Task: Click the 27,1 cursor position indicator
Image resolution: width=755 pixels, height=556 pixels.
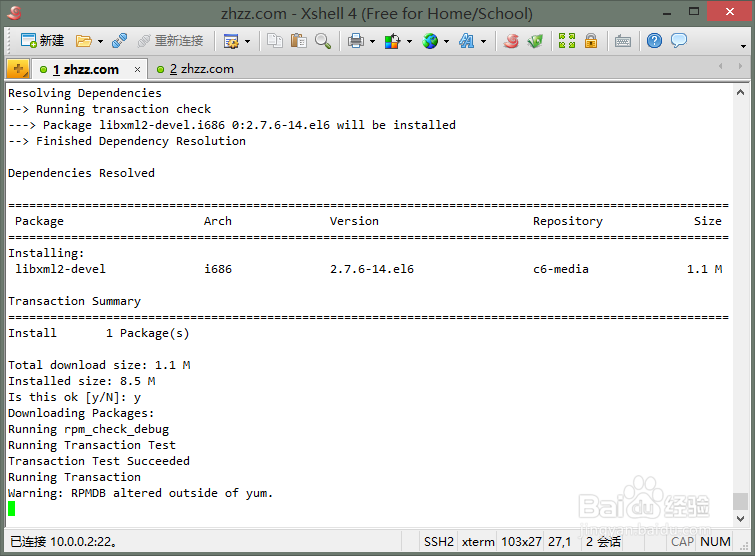Action: click(x=560, y=542)
